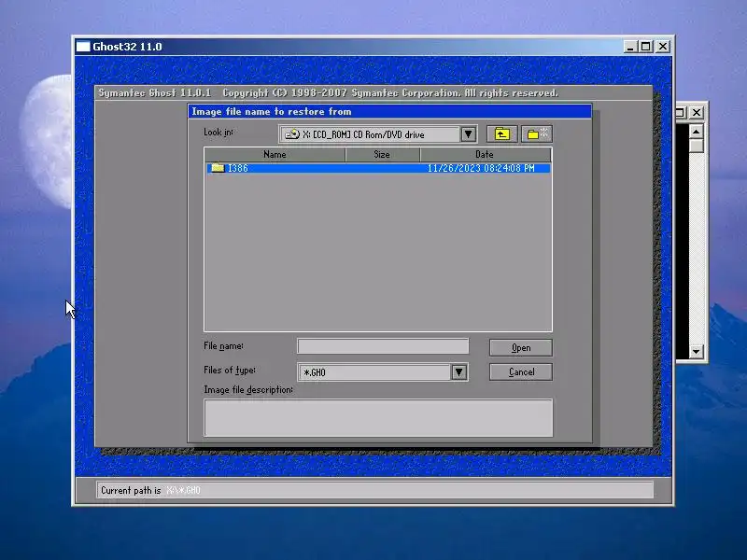Sort list by Date column header
This screenshot has height=560, width=747.
[x=486, y=155]
